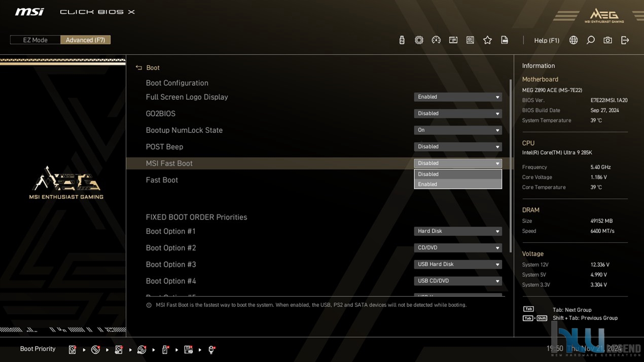Click the document log file icon
The width and height of the screenshot is (644, 362).
click(505, 40)
